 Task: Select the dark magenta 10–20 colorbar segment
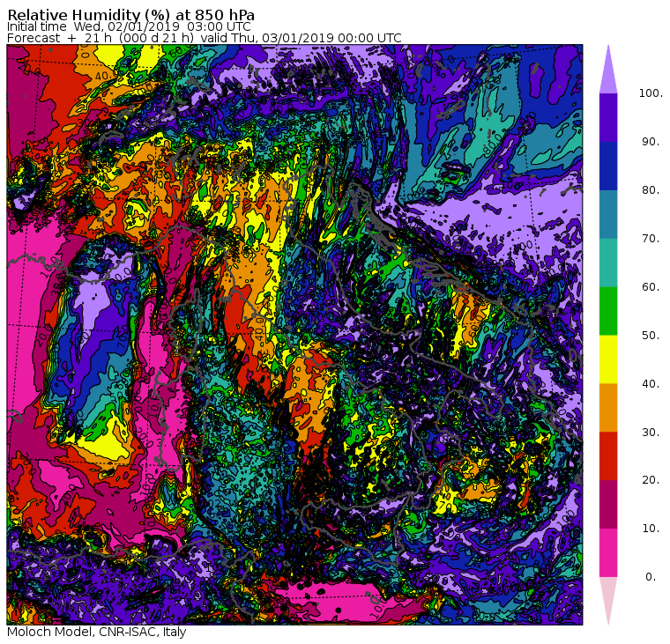608,505
